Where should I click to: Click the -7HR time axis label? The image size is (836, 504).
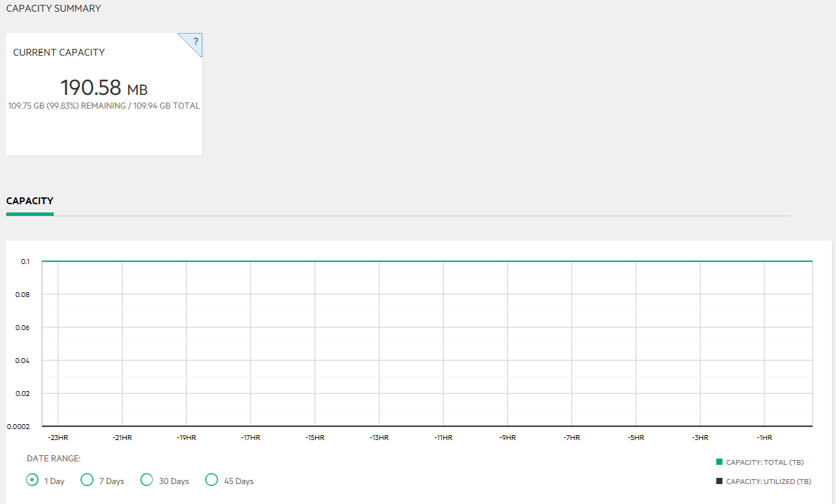click(571, 438)
